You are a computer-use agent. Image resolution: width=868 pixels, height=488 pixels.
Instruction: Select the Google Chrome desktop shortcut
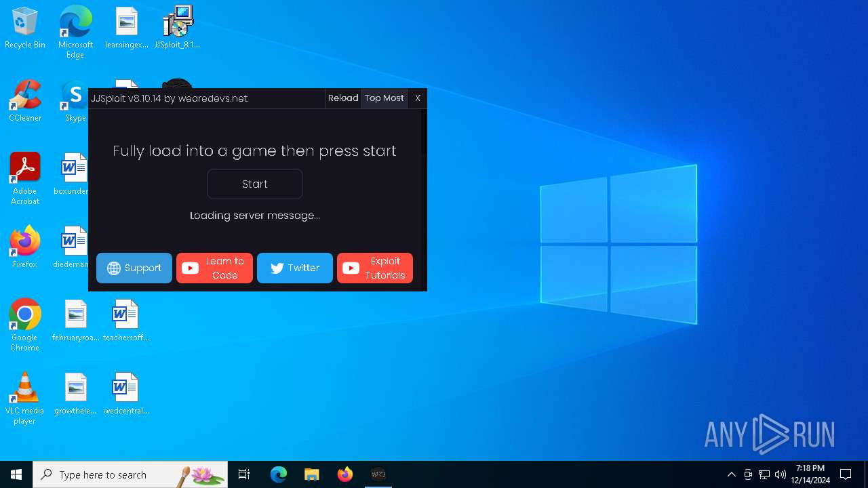tap(25, 325)
